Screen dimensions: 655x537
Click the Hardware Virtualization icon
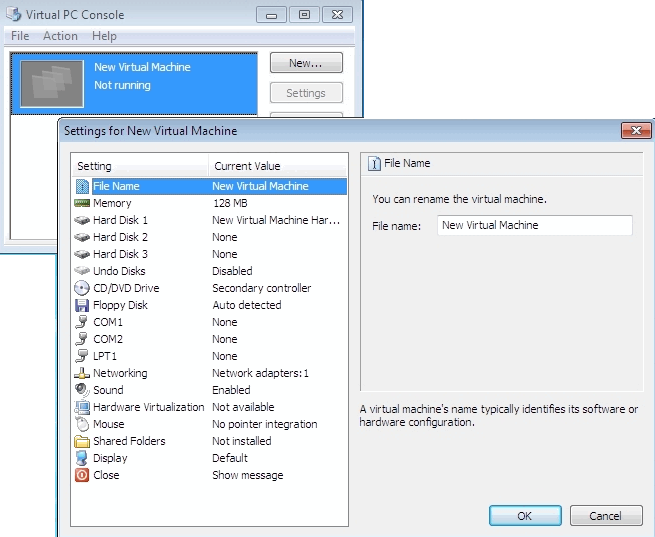(x=82, y=407)
